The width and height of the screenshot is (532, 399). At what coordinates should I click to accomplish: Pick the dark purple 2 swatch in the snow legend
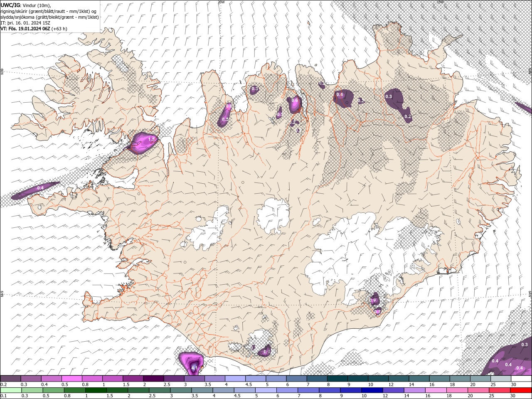click(153, 379)
